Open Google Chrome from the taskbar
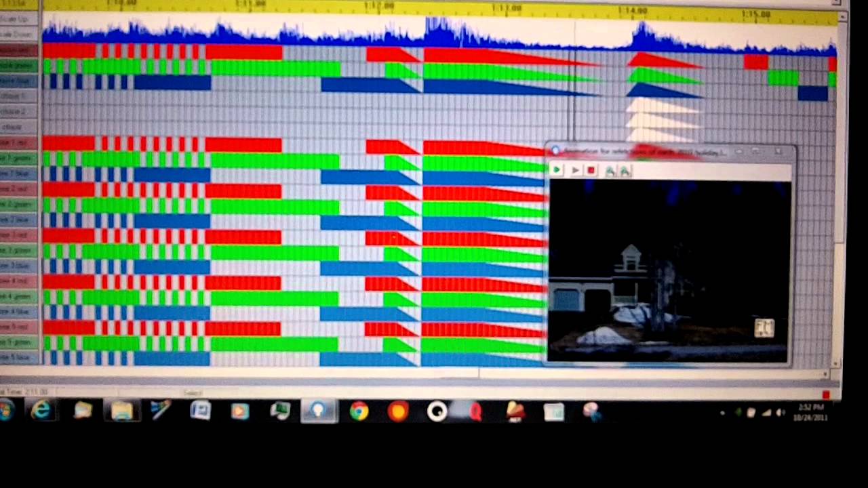 pos(359,411)
